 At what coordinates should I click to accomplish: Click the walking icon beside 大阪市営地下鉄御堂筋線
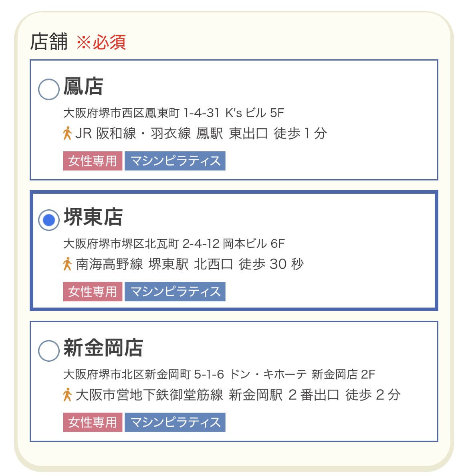[x=67, y=395]
